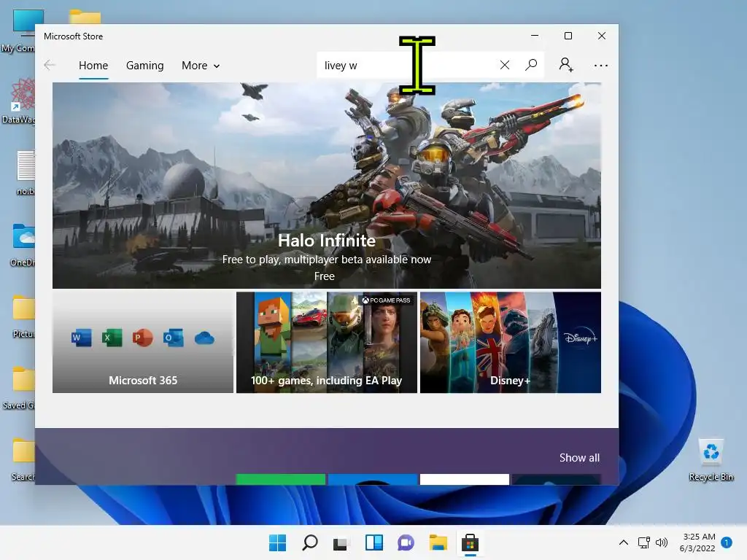Screen dimensions: 747x560
Task: Minimize the Microsoft Store window
Action: coord(535,36)
